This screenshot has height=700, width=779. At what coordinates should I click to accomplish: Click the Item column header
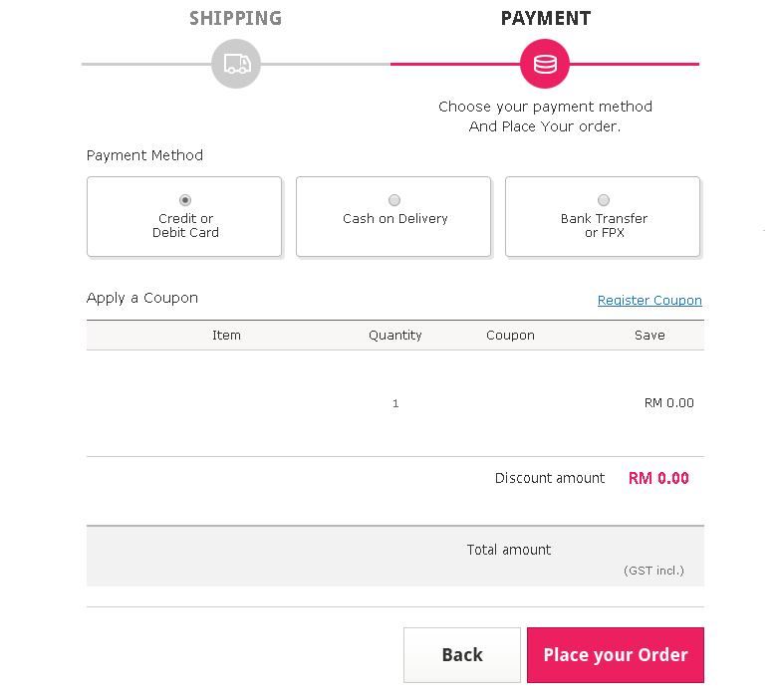coord(226,336)
